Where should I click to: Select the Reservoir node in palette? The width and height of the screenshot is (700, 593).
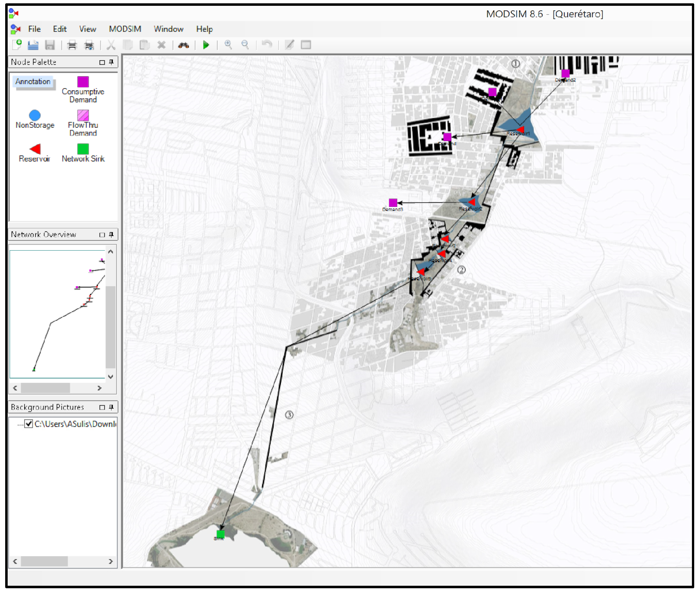(35, 149)
